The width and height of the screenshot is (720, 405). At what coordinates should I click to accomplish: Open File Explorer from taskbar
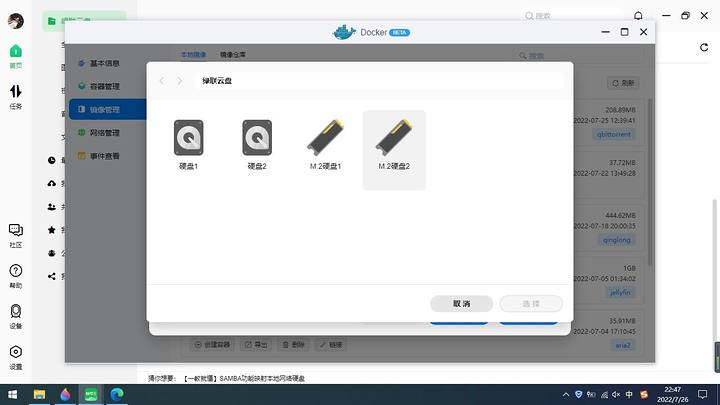pyautogui.click(x=39, y=394)
